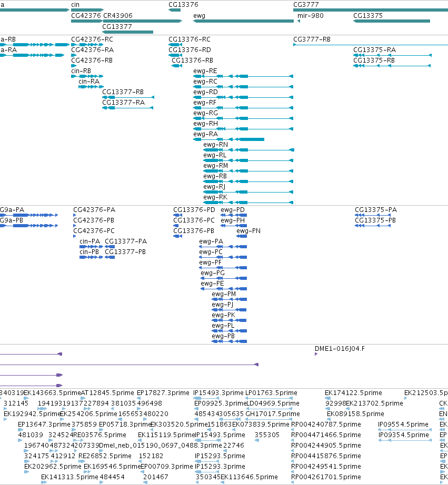Click the Dmel_neb_015190_0697_0488.3prime EST label
The image size is (448, 485).
tap(161, 446)
